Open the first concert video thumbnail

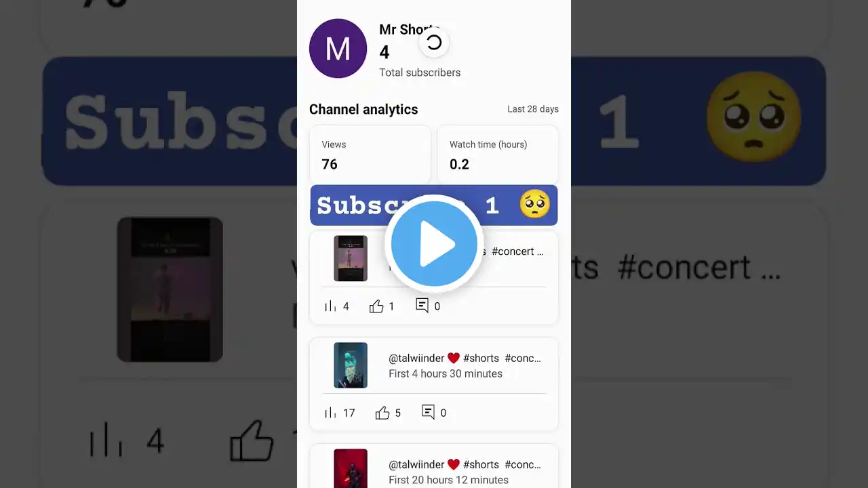351,258
